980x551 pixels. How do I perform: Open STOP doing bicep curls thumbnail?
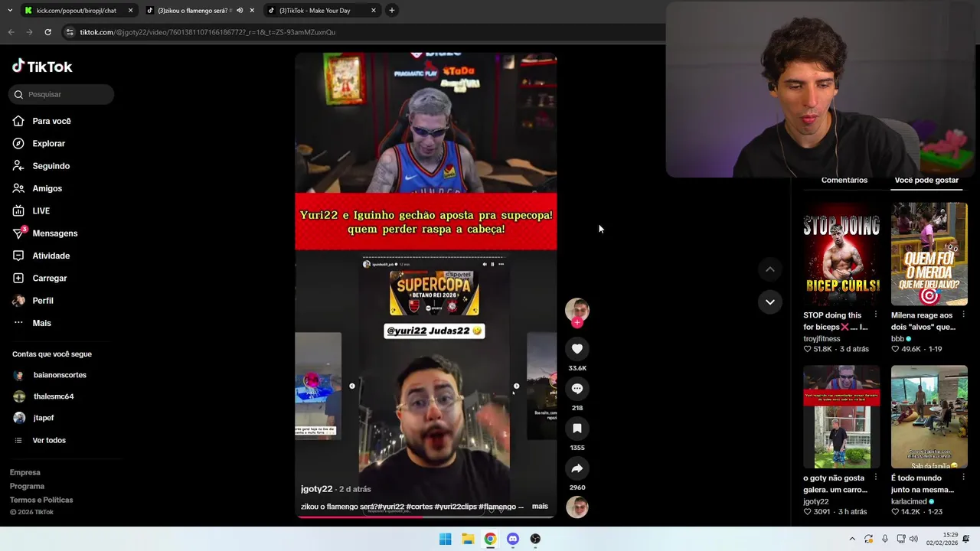[841, 254]
